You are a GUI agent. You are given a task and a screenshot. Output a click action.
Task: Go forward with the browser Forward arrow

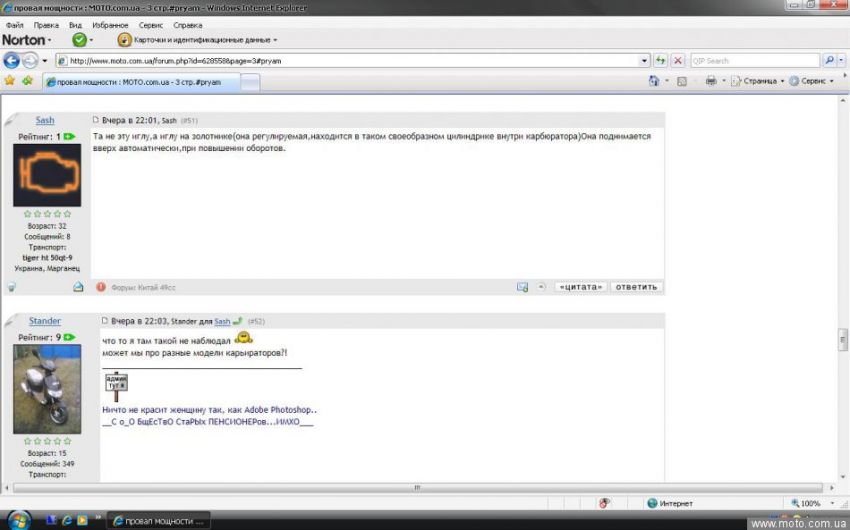tap(30, 60)
